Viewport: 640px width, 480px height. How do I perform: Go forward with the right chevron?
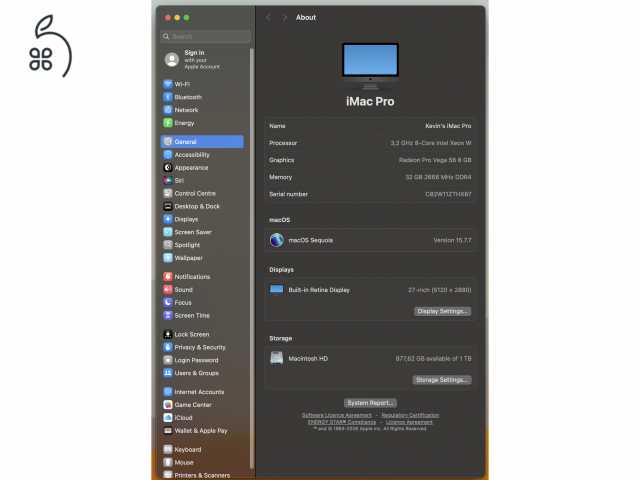click(x=284, y=18)
